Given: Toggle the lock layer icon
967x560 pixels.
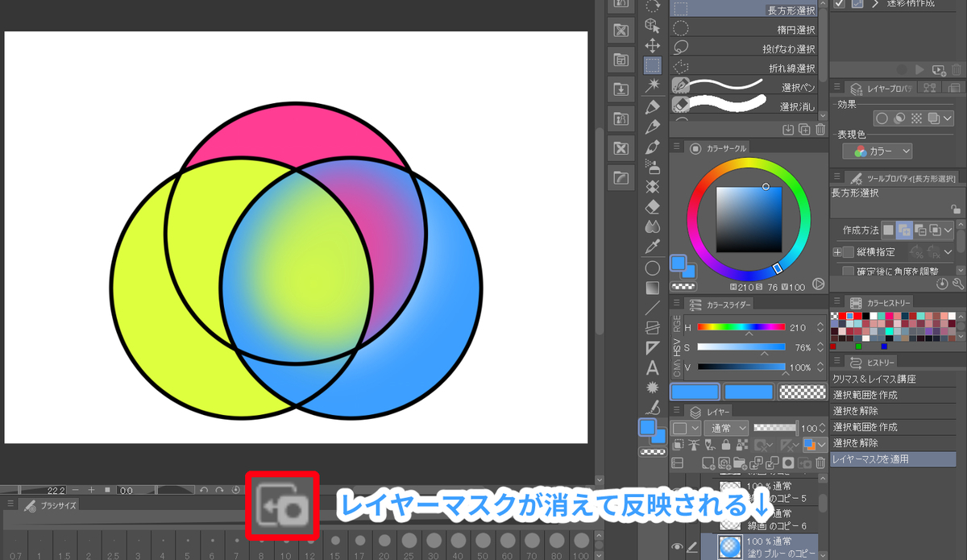Looking at the screenshot, I should (x=726, y=444).
